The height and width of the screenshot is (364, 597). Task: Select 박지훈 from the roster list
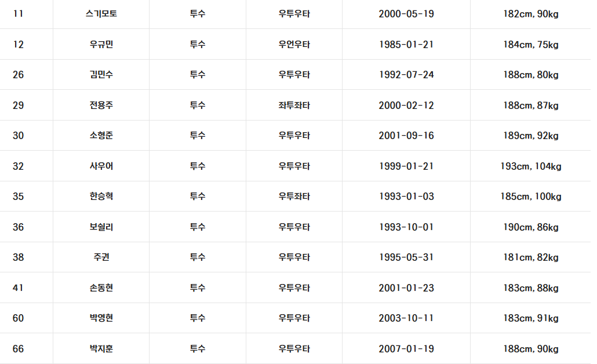coord(101,349)
